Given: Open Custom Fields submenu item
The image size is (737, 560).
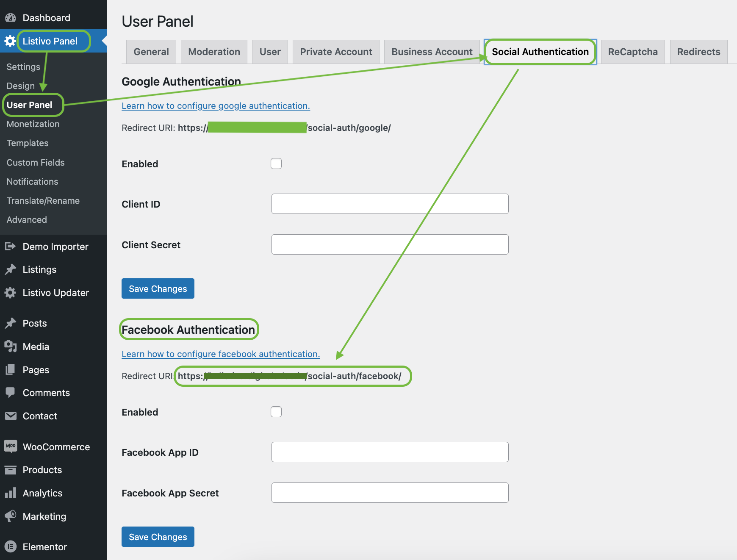Looking at the screenshot, I should point(36,163).
